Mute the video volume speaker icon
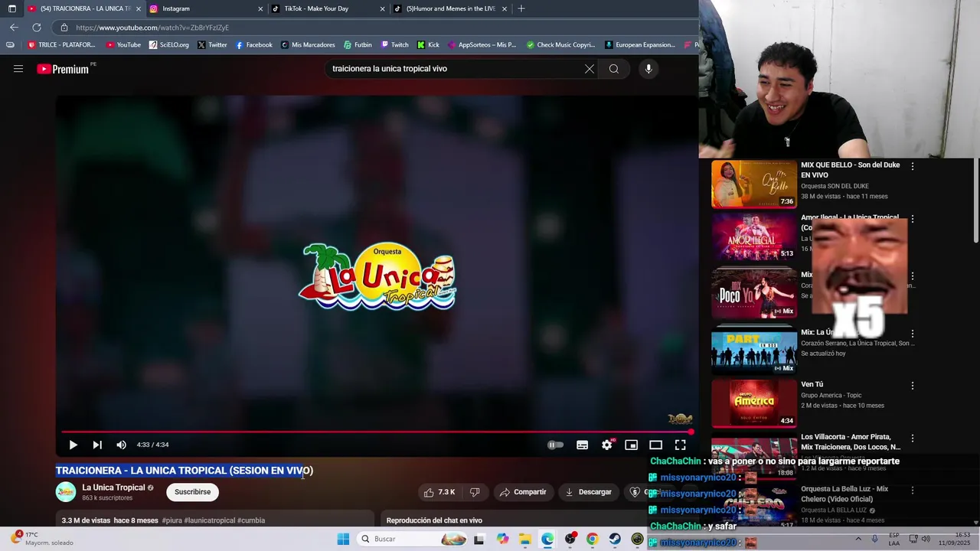980x551 pixels. 121,445
